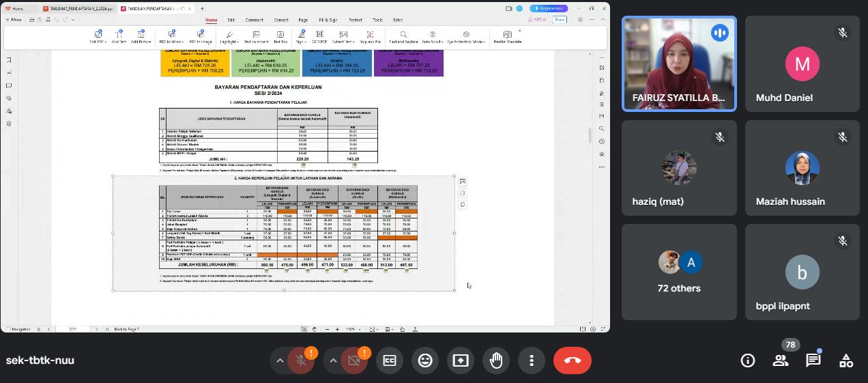
Task: Open the emoji reactions panel
Action: (425, 360)
